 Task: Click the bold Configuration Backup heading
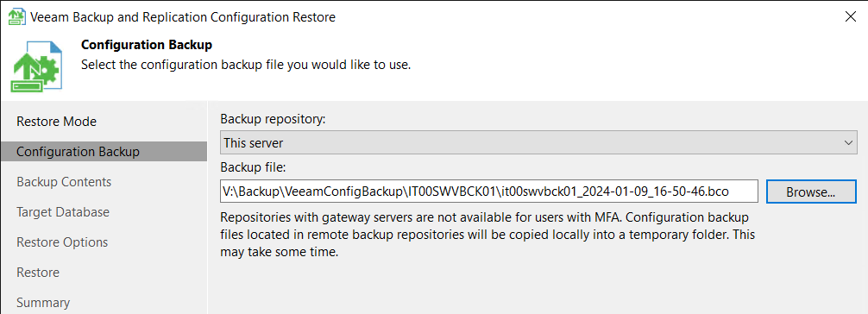tap(147, 45)
